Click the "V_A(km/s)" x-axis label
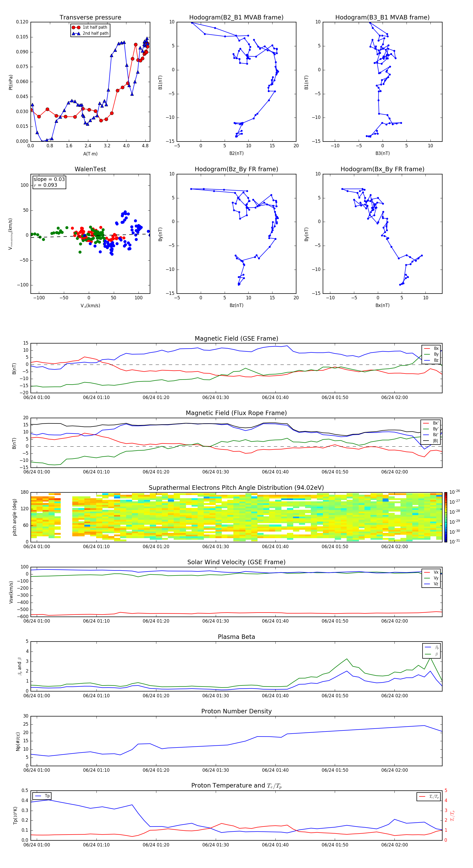Viewport: 473px width, 868px height. pos(90,306)
